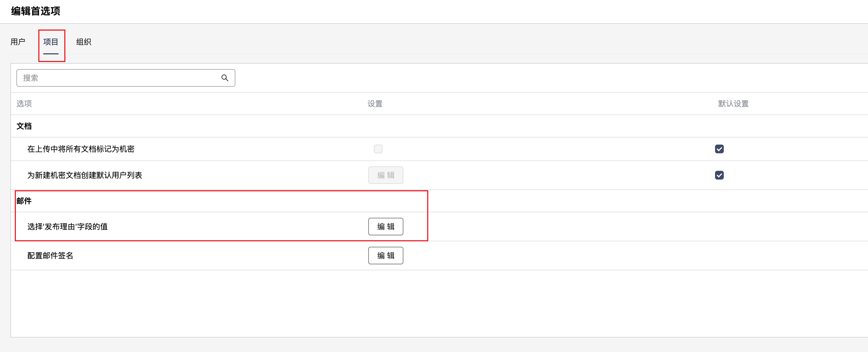Image resolution: width=868 pixels, height=352 pixels.
Task: Collapse the 文档 section header
Action: [x=24, y=126]
